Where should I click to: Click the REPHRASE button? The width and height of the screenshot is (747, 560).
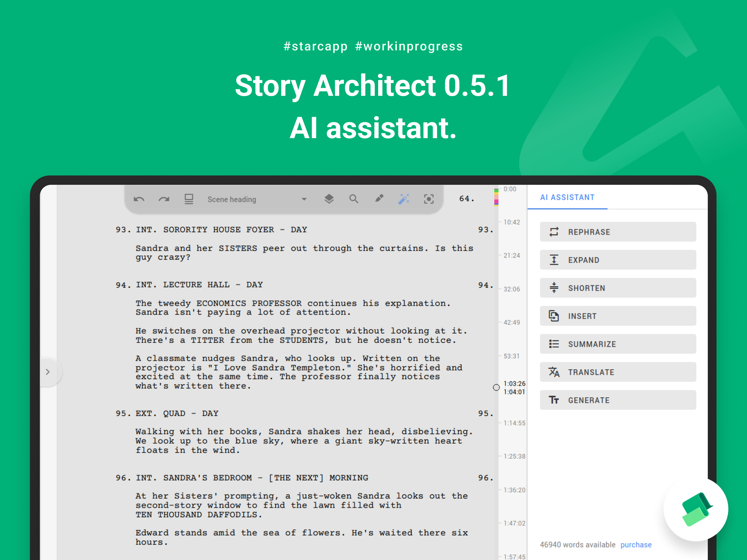coord(618,232)
